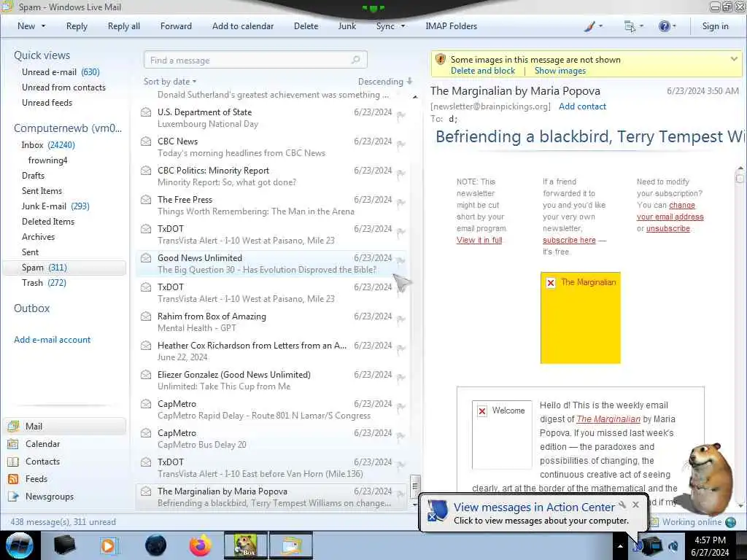Toggle flag on CBC News message
The height and width of the screenshot is (560, 747).
point(401,144)
